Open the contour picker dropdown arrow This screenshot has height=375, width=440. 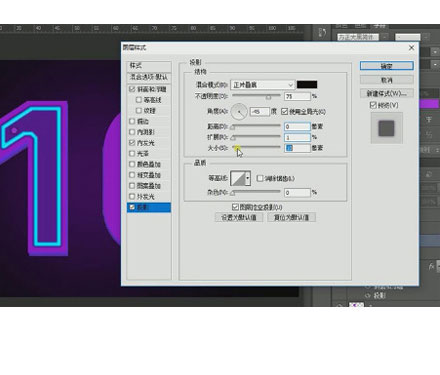pos(248,178)
